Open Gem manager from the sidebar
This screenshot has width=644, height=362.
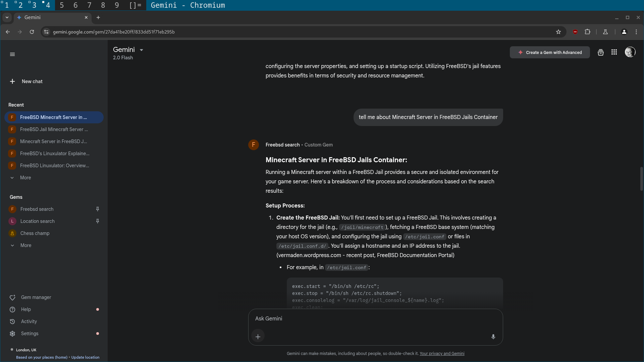pos(36,297)
